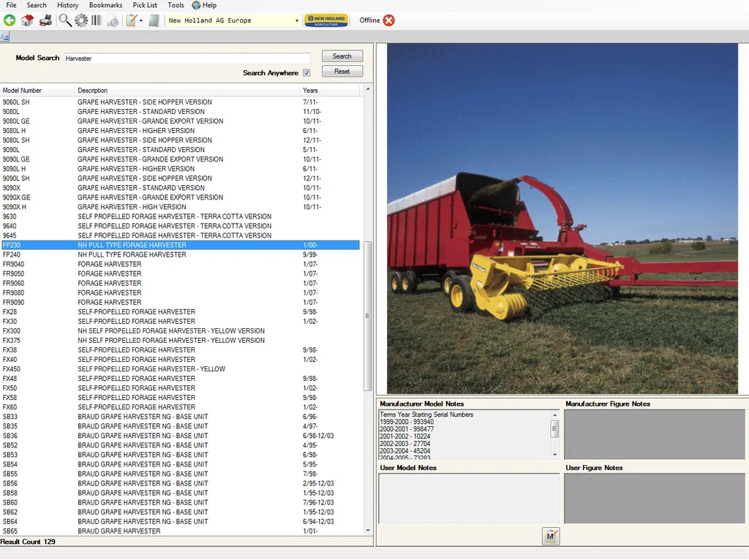Select model 9645 terra cotta version row
The image size is (749, 560).
pyautogui.click(x=180, y=235)
